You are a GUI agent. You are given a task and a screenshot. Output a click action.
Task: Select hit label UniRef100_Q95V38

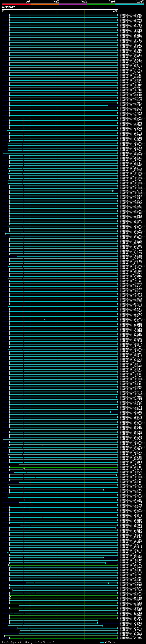pos(131,417)
